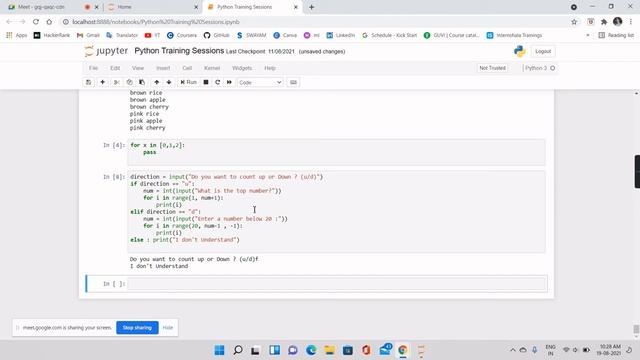Open the Cell menu in Jupyter
Viewport: 640px width, 360px height.
click(187, 68)
